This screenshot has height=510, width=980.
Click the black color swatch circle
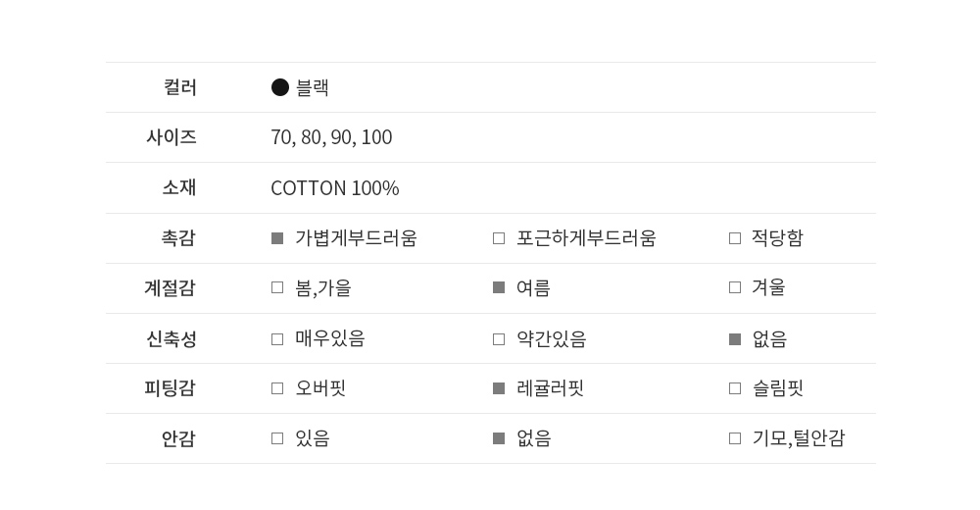point(280,87)
